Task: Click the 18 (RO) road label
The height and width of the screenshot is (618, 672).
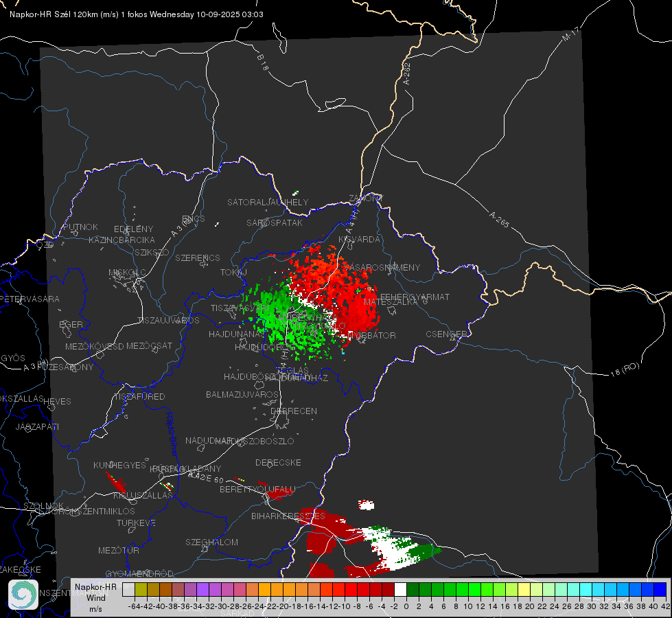Action: pyautogui.click(x=625, y=369)
